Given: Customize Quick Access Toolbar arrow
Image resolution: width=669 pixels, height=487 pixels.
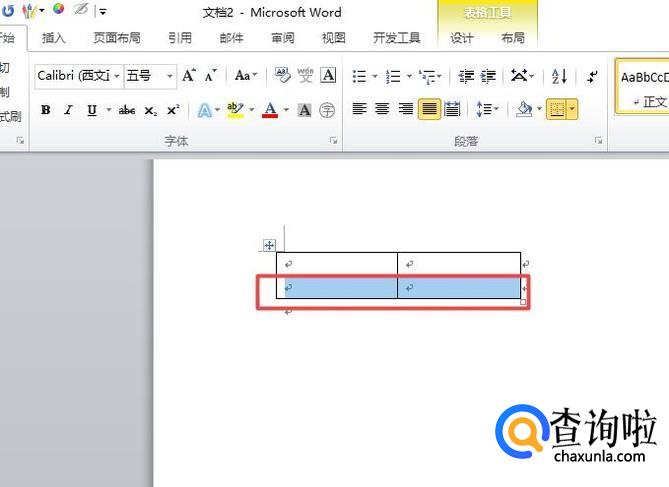Looking at the screenshot, I should (102, 12).
